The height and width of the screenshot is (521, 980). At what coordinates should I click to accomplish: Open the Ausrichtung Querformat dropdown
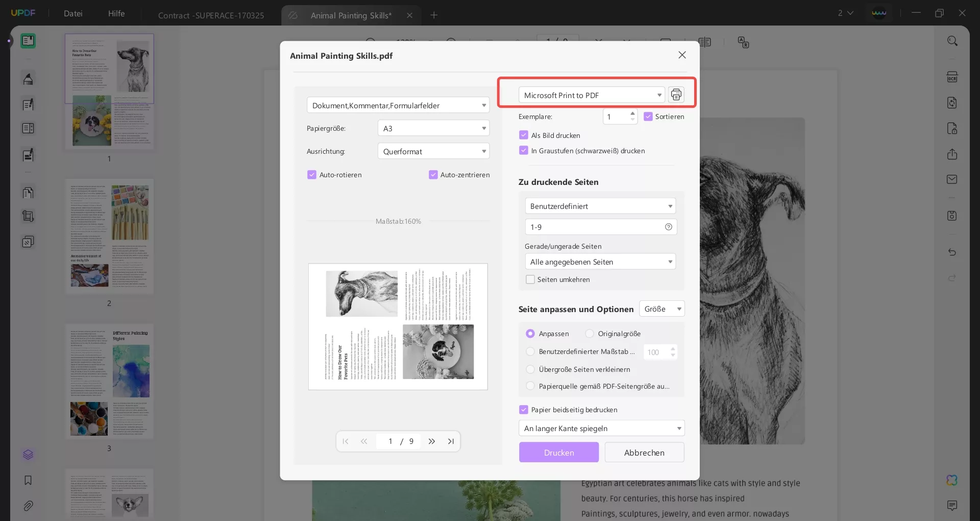coord(433,151)
